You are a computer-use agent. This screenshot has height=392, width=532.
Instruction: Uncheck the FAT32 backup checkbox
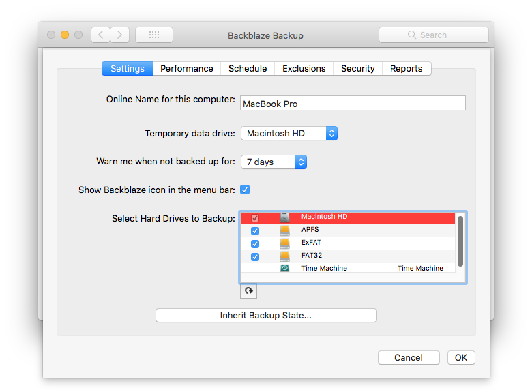point(255,257)
